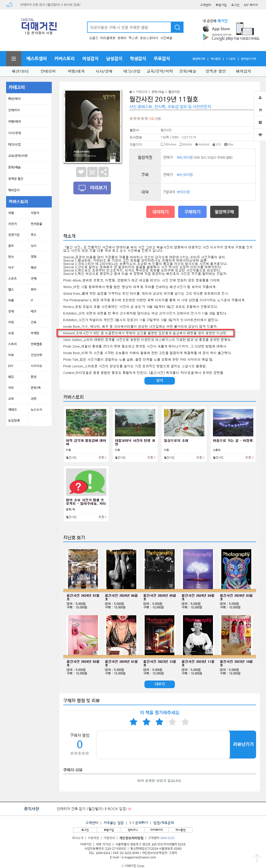This screenshot has height=868, width=266.
Task: Rate the book three stars
Action: 159,722
